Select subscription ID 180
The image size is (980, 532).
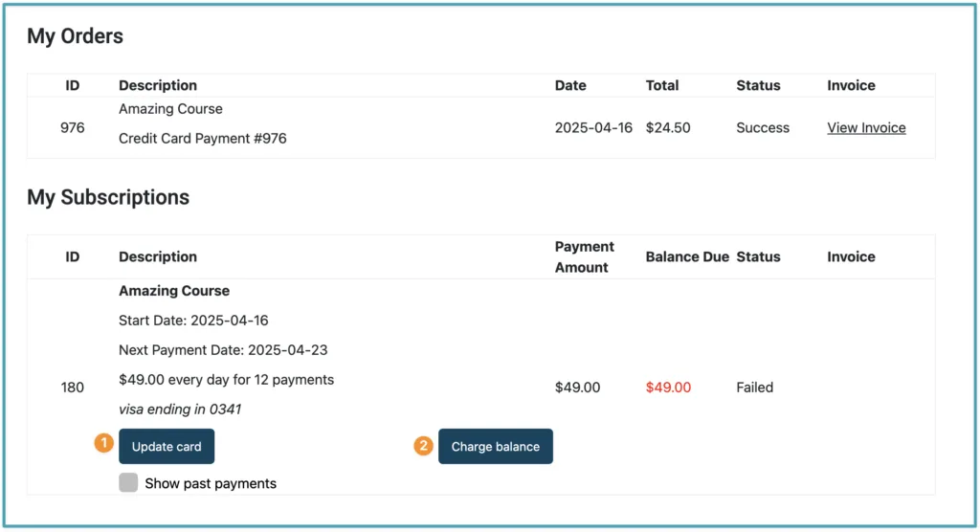[x=73, y=388]
